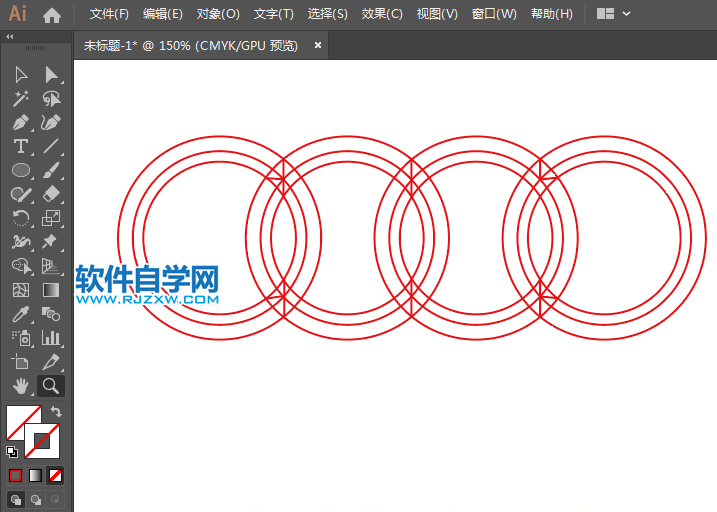This screenshot has width=717, height=512.
Task: Apply Gradient mode button
Action: click(36, 475)
